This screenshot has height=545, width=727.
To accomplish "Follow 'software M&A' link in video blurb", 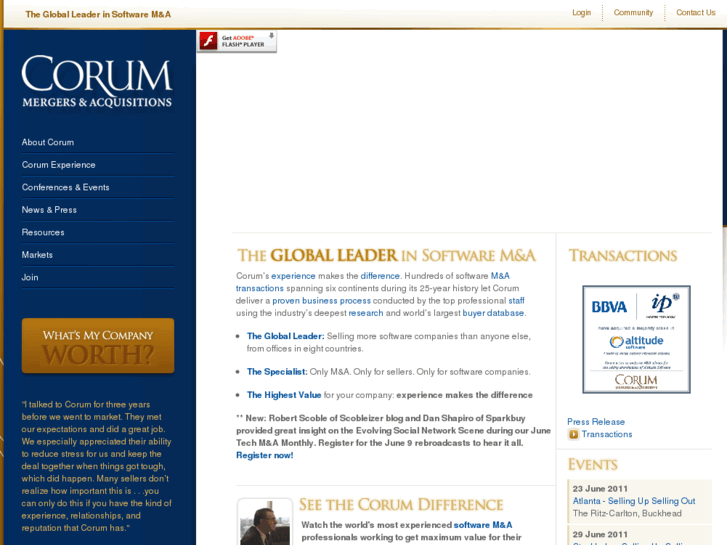I will [x=483, y=525].
